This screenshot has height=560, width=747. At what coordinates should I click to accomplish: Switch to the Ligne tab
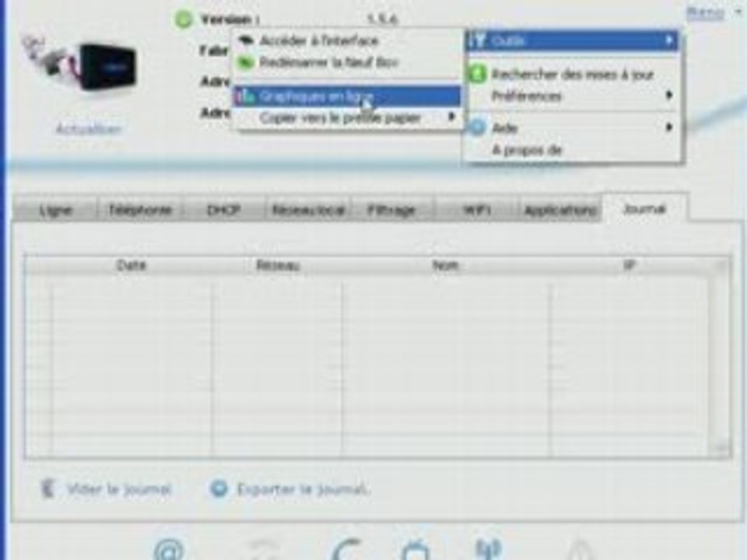[x=56, y=209]
